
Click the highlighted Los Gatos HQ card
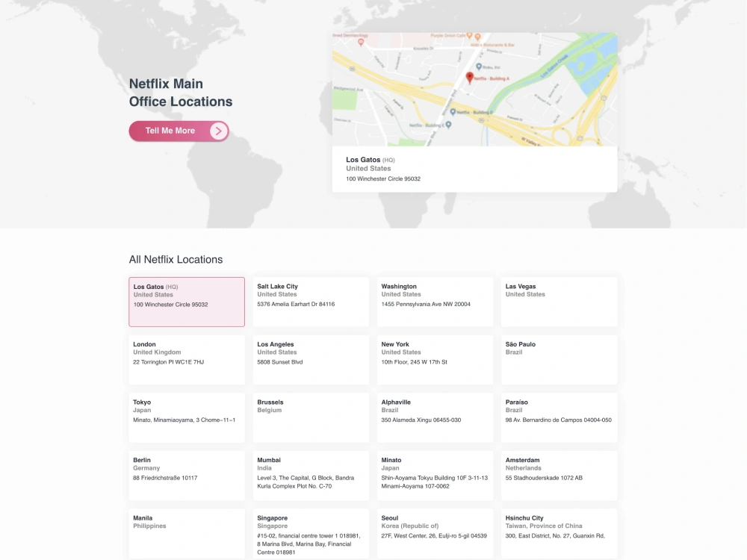point(186,301)
